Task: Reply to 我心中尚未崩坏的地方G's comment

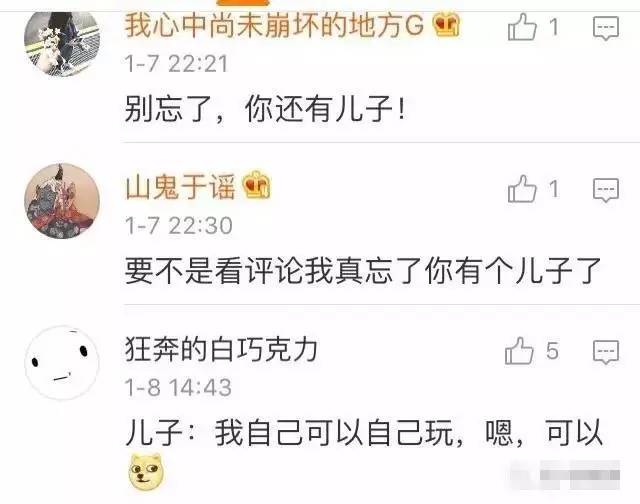Action: tap(606, 28)
